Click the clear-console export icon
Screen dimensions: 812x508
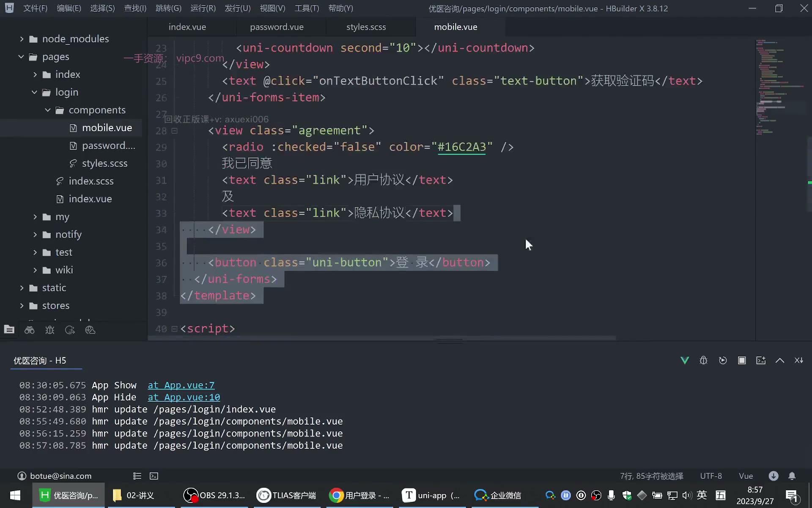tap(761, 360)
